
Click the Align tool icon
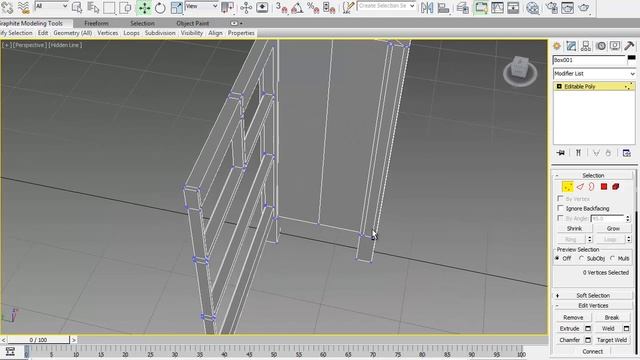point(443,7)
